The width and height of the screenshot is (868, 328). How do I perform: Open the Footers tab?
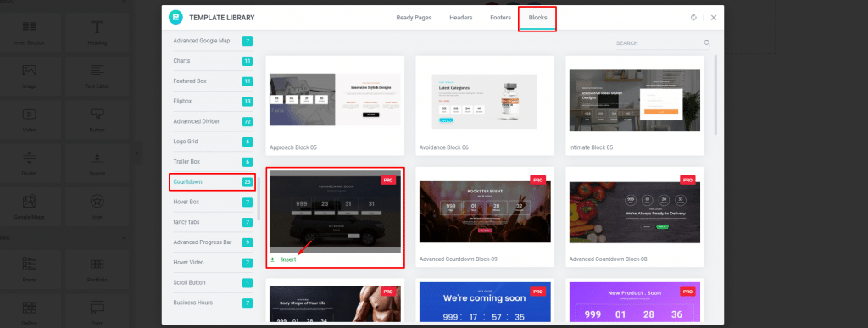point(500,18)
